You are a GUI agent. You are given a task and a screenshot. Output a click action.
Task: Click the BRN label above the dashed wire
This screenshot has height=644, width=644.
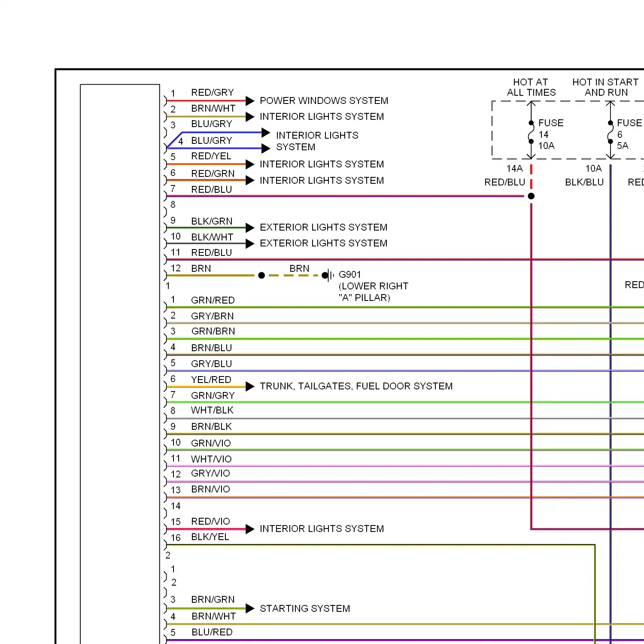(x=299, y=268)
